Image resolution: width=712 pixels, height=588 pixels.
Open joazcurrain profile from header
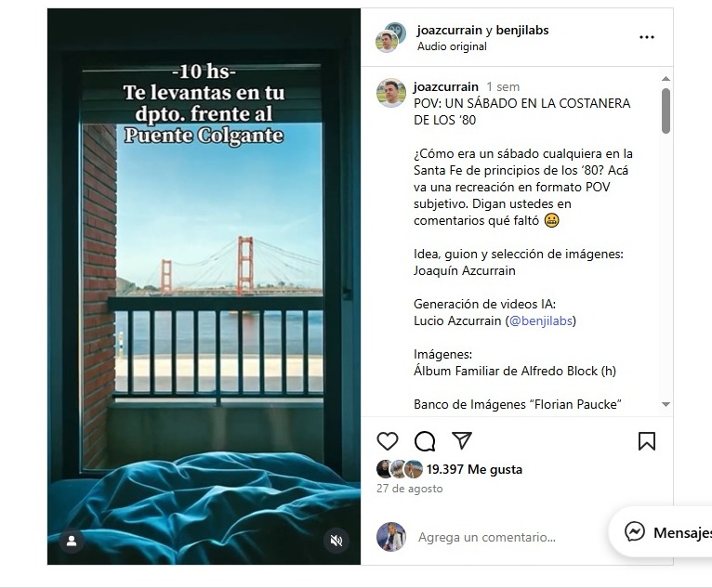point(449,30)
